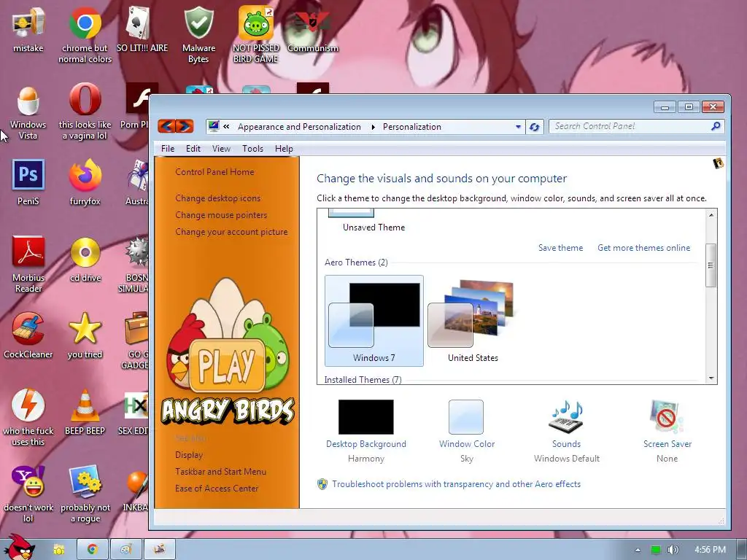Viewport: 747px width, 560px height.
Task: Open 'SO LIT!!! AIRE' solitaire icon
Action: [142, 29]
